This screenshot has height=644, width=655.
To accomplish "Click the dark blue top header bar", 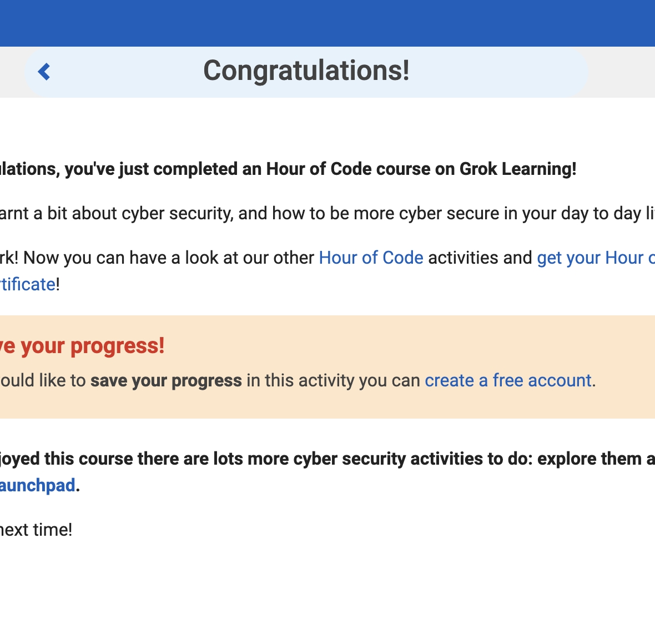I will coord(327,23).
